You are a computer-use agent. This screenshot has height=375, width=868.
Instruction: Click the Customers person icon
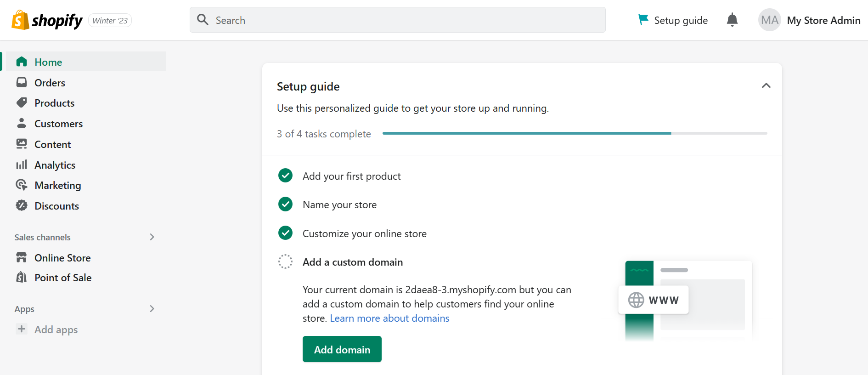(x=22, y=123)
